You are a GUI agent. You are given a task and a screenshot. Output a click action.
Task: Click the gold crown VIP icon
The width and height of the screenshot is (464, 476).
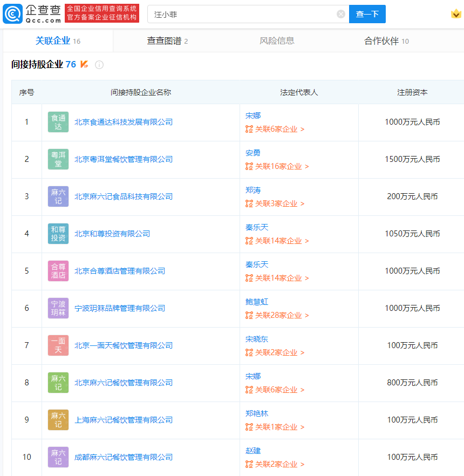pyautogui.click(x=456, y=13)
